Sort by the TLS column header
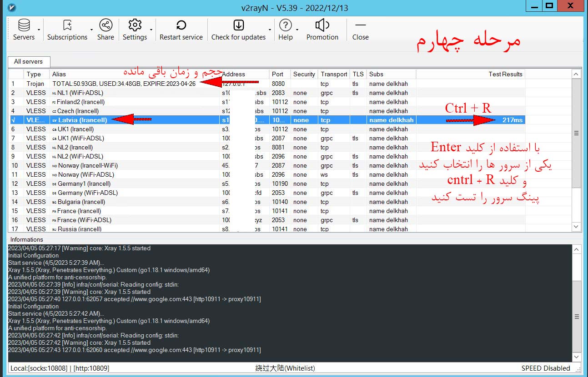The image size is (588, 377). 358,74
